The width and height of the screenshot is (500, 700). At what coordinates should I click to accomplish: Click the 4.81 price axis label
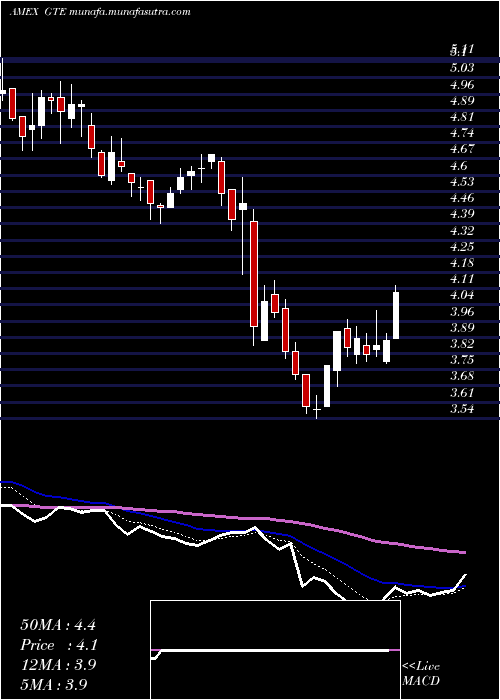(x=462, y=117)
